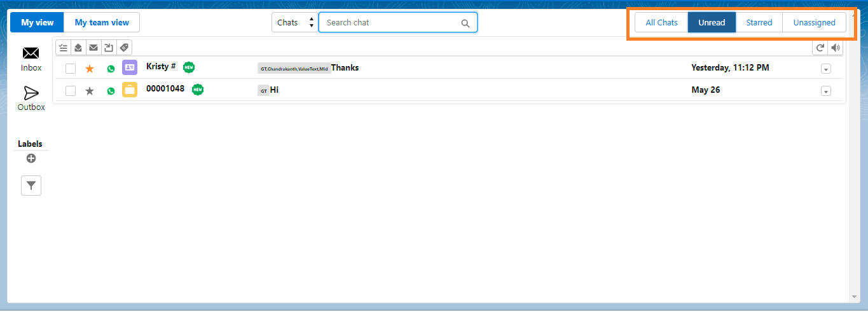Click GT,Chandrakanth,ValueText,Mid tag
The image size is (868, 312).
tap(294, 68)
